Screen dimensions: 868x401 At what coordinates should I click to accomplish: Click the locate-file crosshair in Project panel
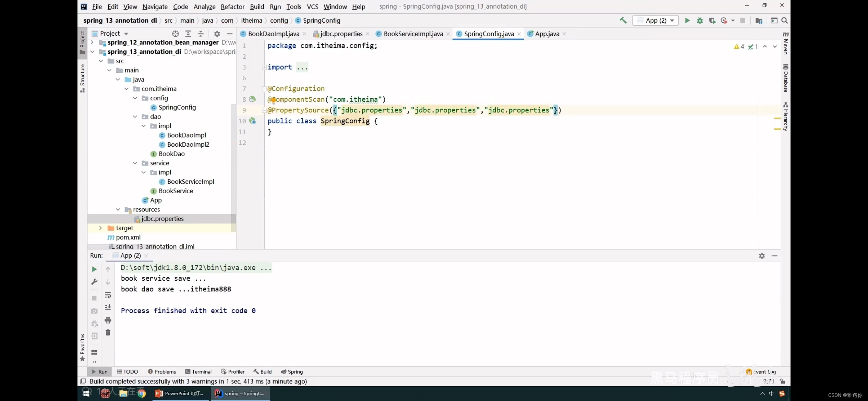tap(176, 34)
